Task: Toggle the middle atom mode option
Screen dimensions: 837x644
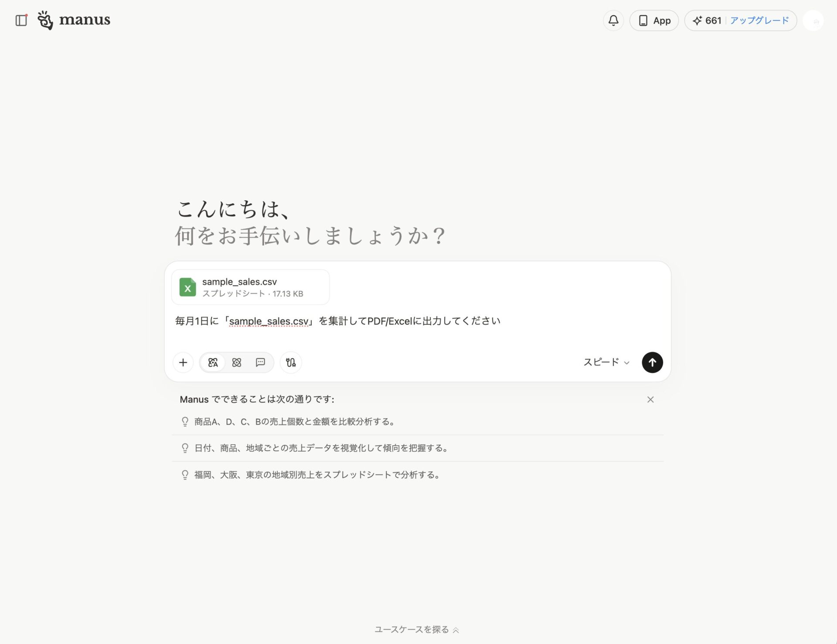Action: click(x=237, y=362)
